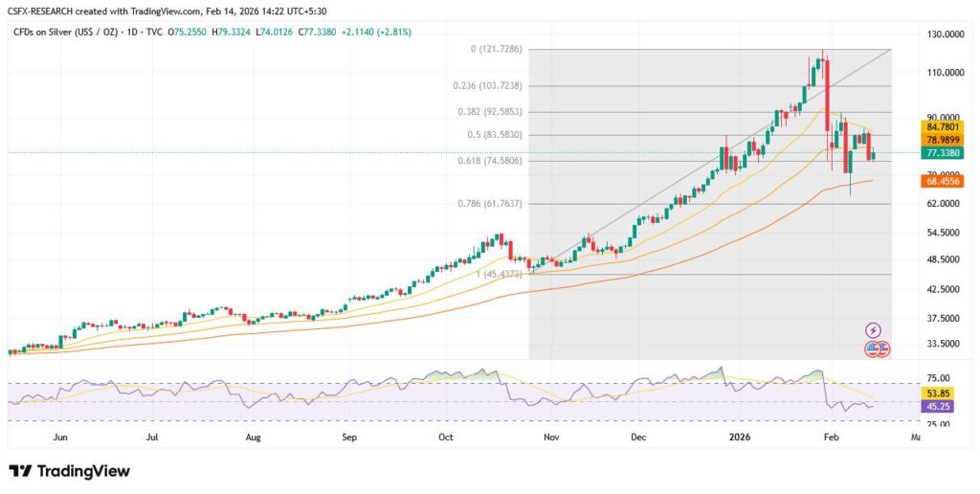Click the orange 68.4556 moving average label

click(943, 181)
